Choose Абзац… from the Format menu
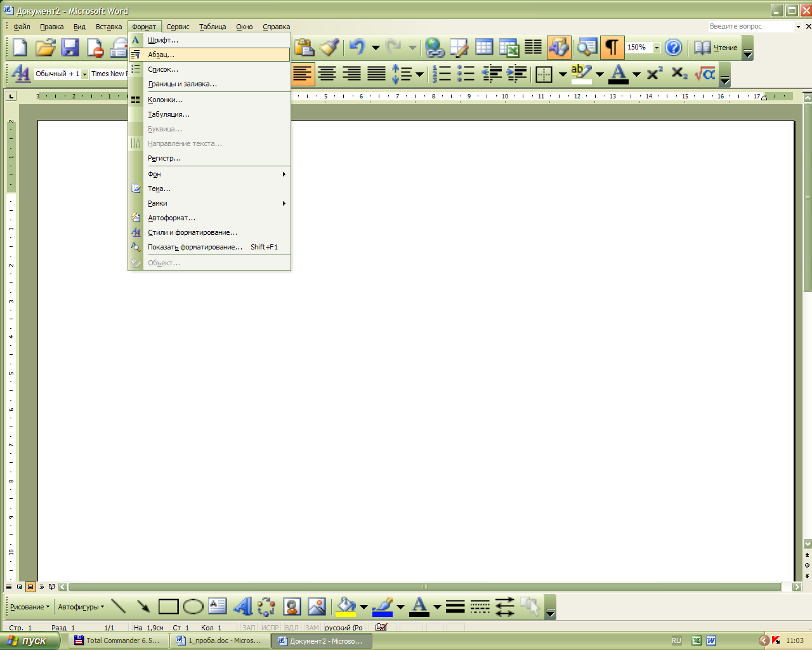 coord(210,55)
